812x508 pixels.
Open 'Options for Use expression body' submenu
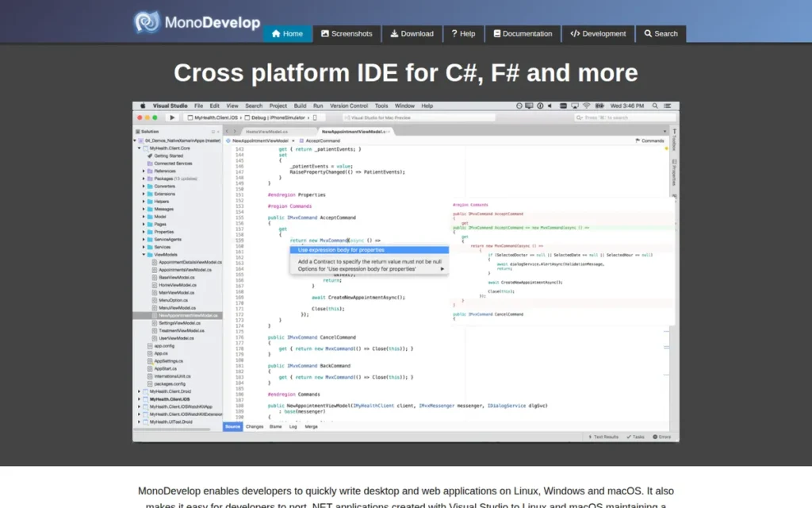pos(370,269)
